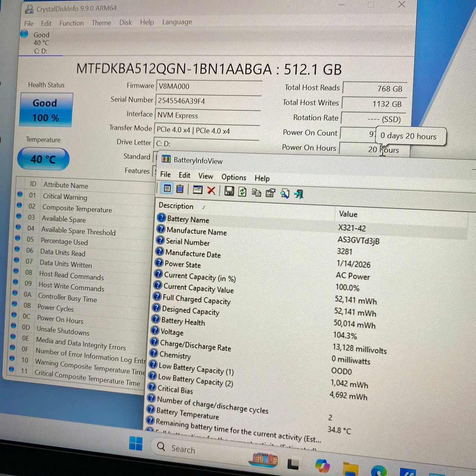Click the 40 °C temperature button
The width and height of the screenshot is (476, 476).
pyautogui.click(x=43, y=159)
